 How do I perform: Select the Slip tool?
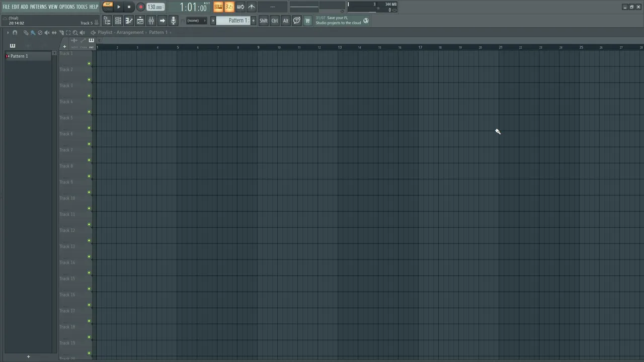point(54,33)
